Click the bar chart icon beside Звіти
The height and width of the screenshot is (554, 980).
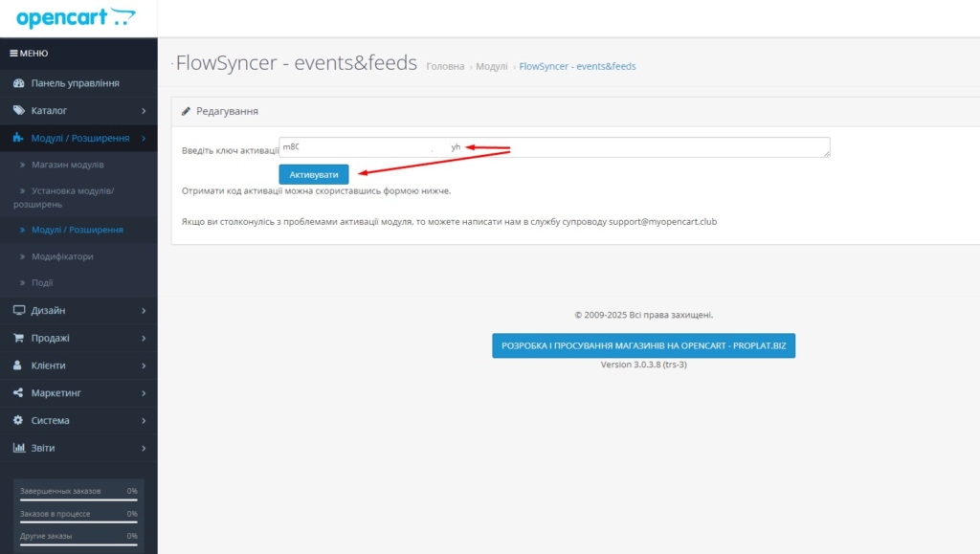pyautogui.click(x=19, y=448)
